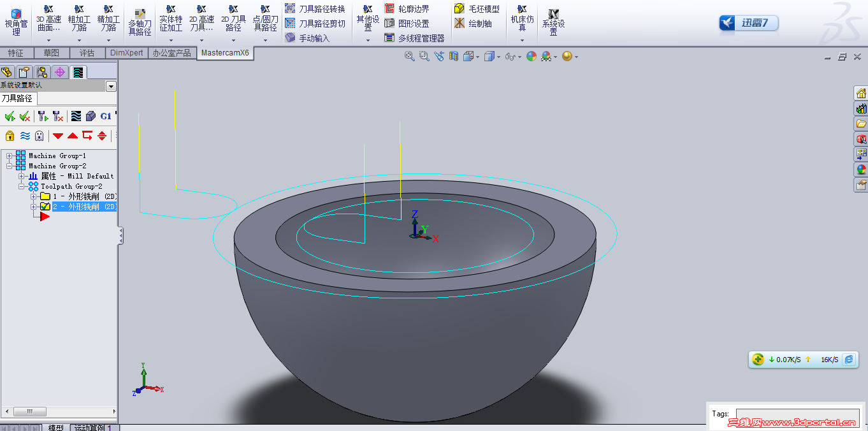Screen dimensions: 868x431
Task: Switch to the 草图 tab
Action: 51,53
